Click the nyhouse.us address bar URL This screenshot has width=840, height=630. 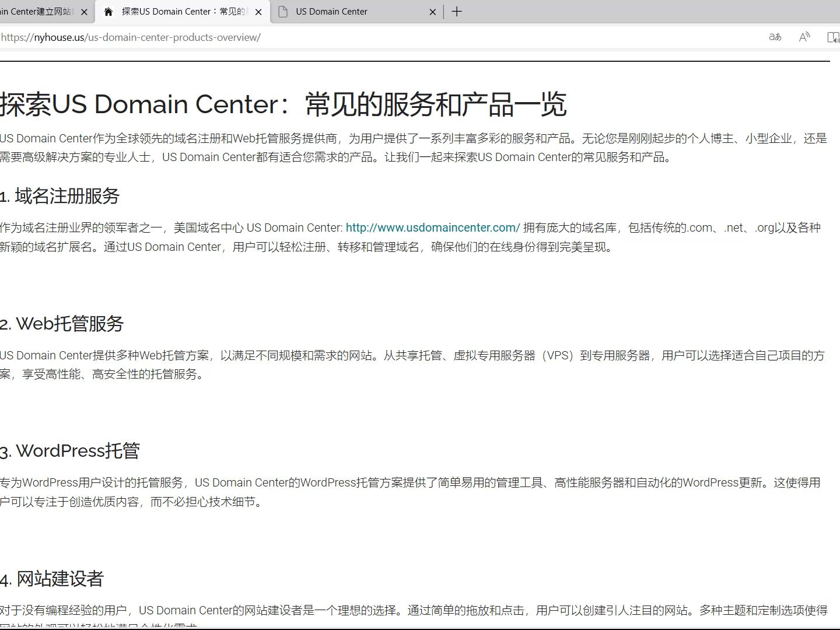[130, 37]
